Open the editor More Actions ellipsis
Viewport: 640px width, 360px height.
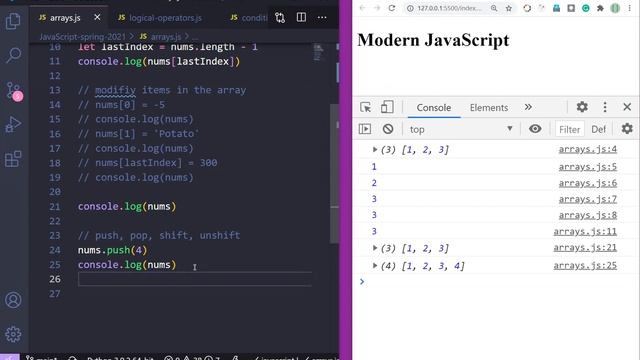[x=322, y=18]
